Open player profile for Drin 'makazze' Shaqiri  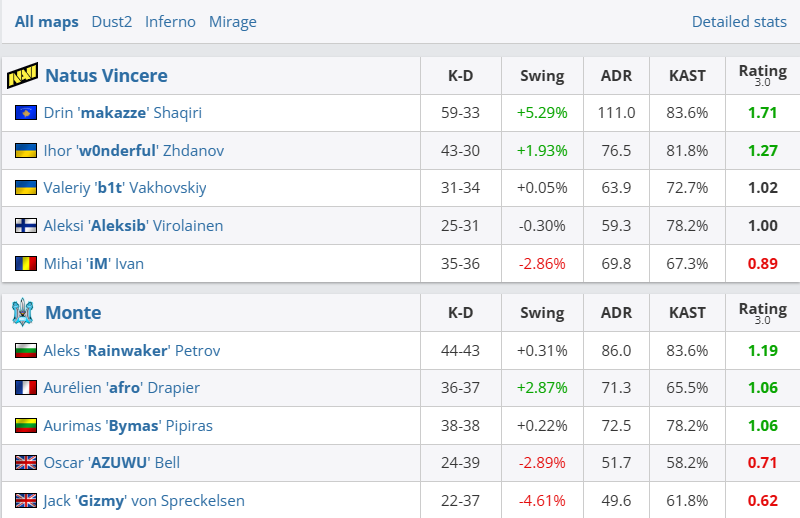122,113
